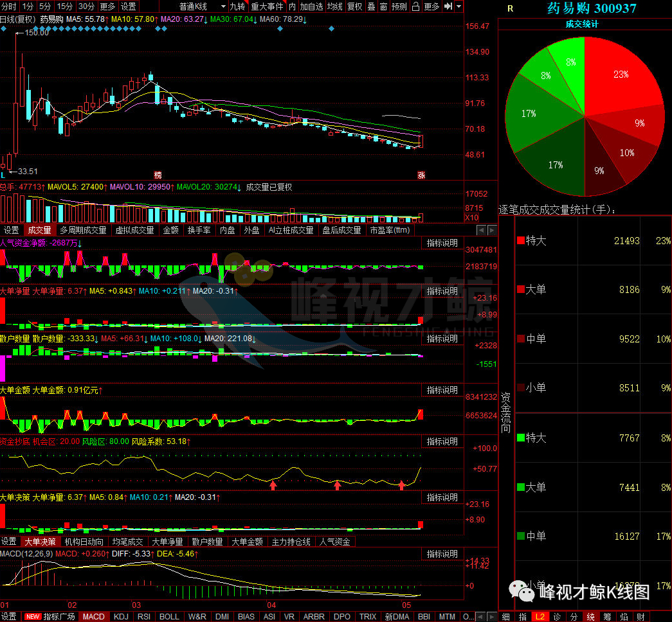The image size is (672, 622).
Task: Click the jump-to-end arrow icon in top toolbar
Action: [x=448, y=6]
